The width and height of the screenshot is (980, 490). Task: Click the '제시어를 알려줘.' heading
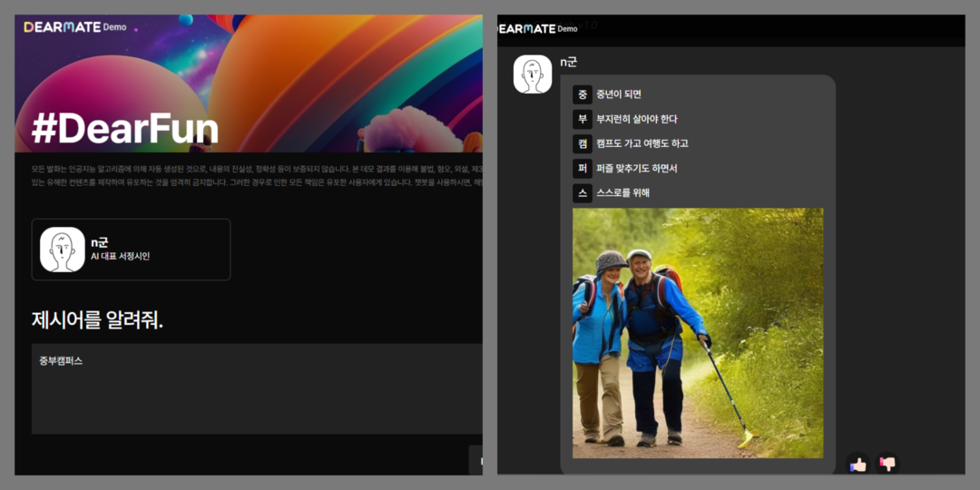[97, 319]
